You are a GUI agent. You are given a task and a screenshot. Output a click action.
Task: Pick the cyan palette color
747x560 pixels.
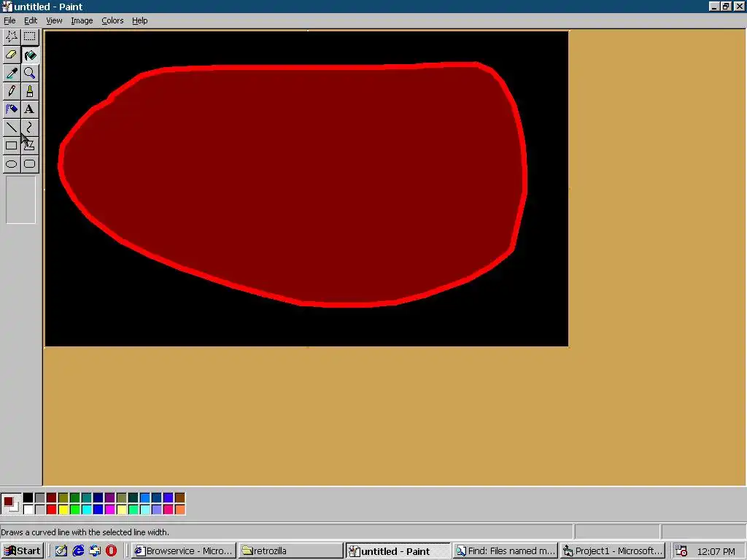(x=86, y=510)
